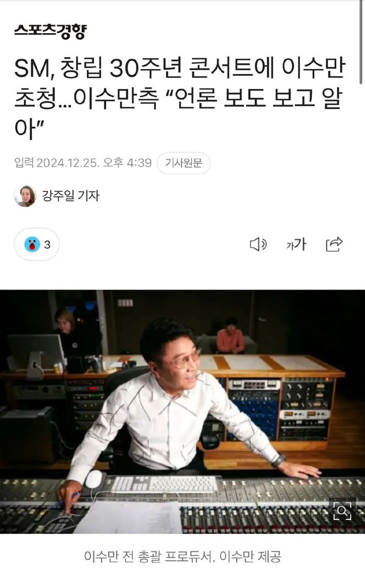The width and height of the screenshot is (365, 588).
Task: Listen to article with the speaker icon
Action: coord(258,245)
